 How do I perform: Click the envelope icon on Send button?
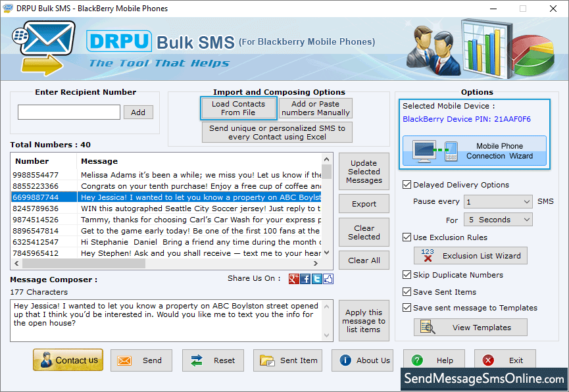(x=124, y=360)
